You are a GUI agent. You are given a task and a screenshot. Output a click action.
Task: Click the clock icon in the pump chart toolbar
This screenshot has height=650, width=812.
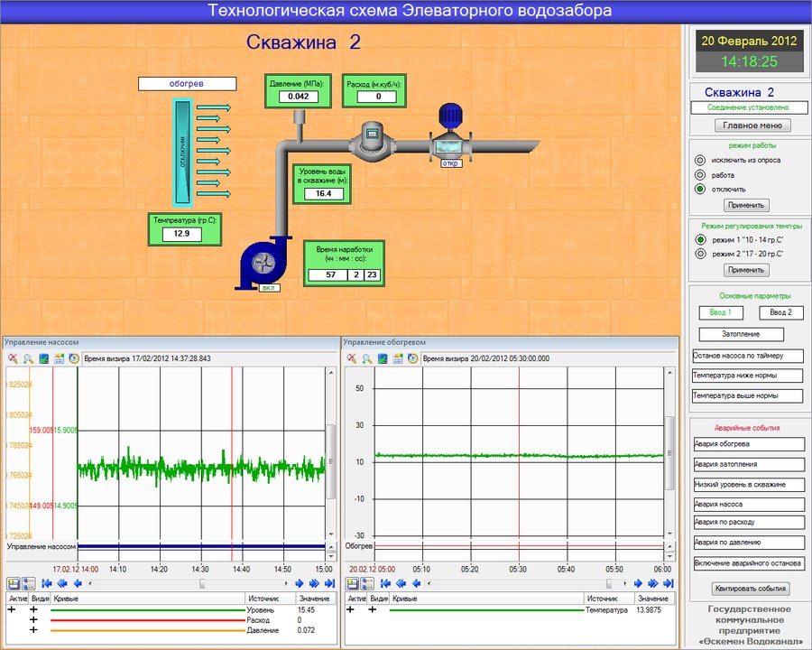click(x=72, y=358)
